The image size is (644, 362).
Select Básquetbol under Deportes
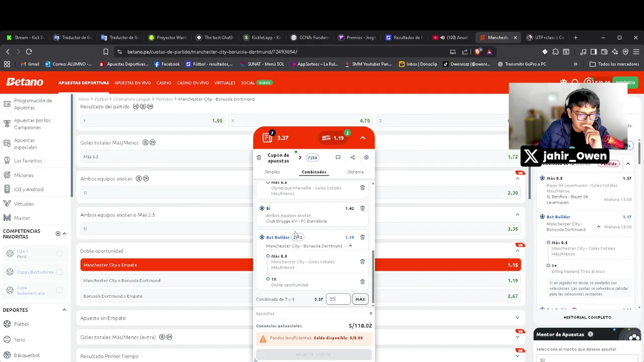[x=27, y=355]
